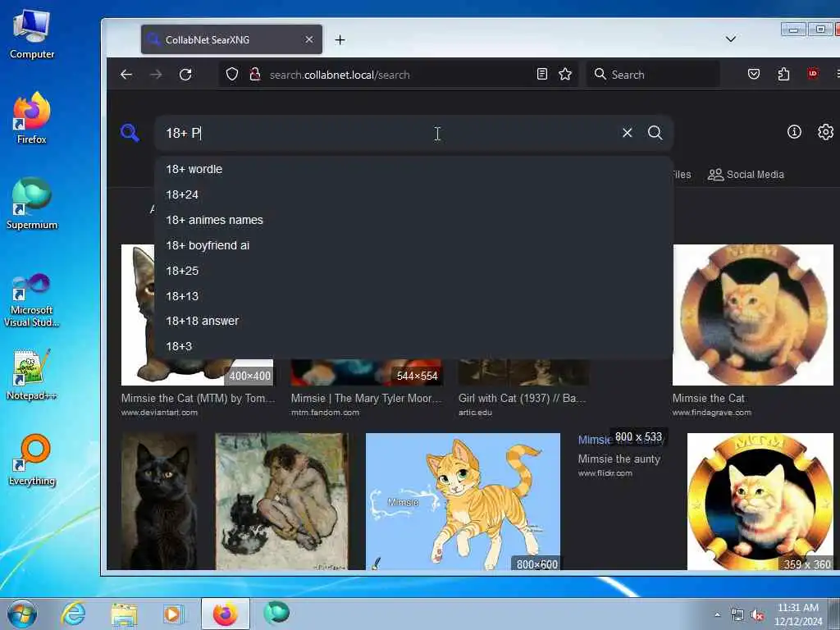Image resolution: width=840 pixels, height=630 pixels.
Task: Close the CollabNet SearXNG tab
Action: 309,39
